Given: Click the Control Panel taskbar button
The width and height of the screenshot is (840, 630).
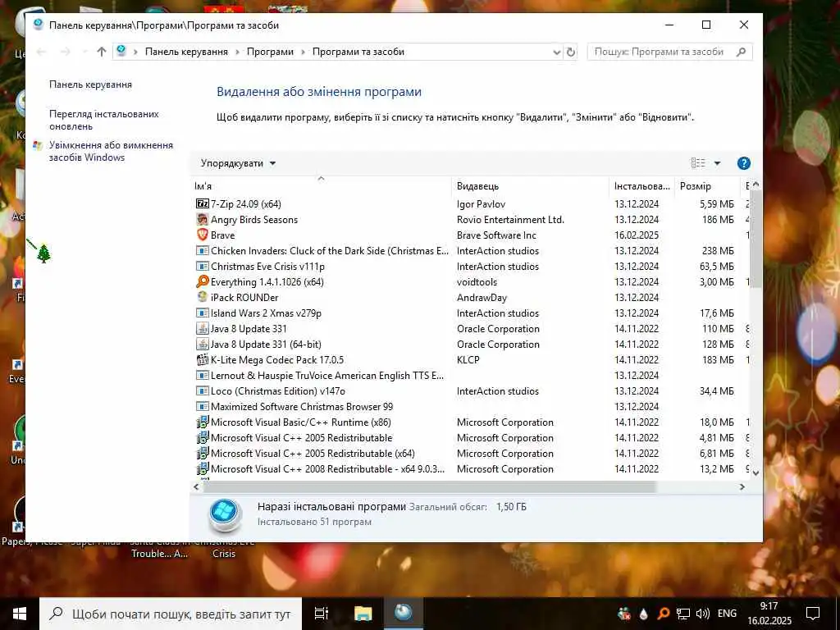Looking at the screenshot, I should (x=404, y=614).
